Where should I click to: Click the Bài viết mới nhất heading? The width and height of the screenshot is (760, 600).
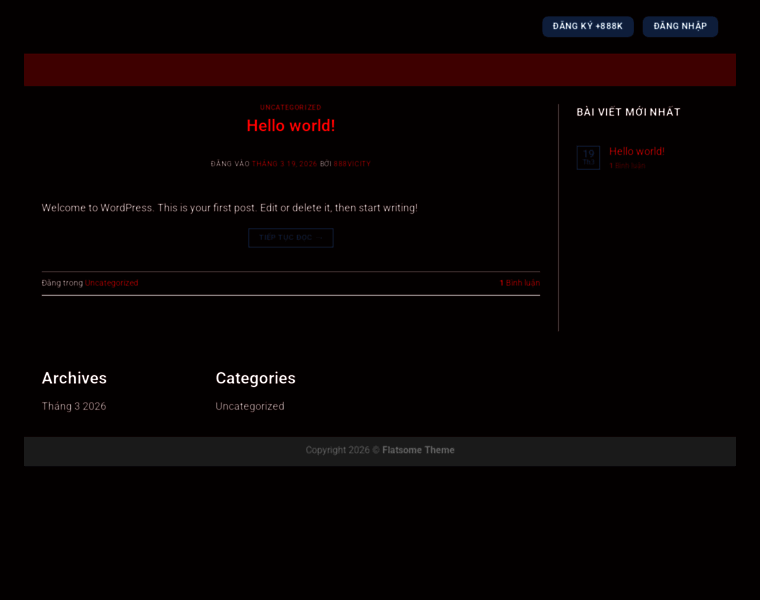click(x=628, y=112)
